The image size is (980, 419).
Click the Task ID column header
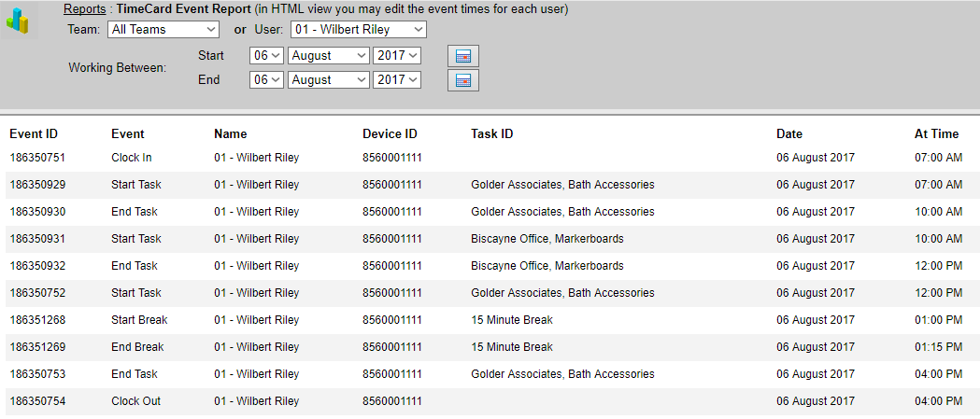491,134
